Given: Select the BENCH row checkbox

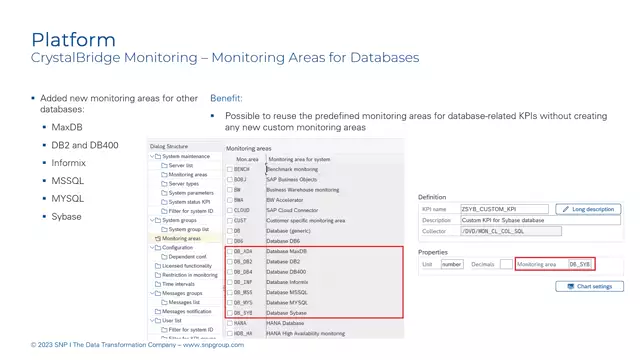Looking at the screenshot, I should point(230,169).
